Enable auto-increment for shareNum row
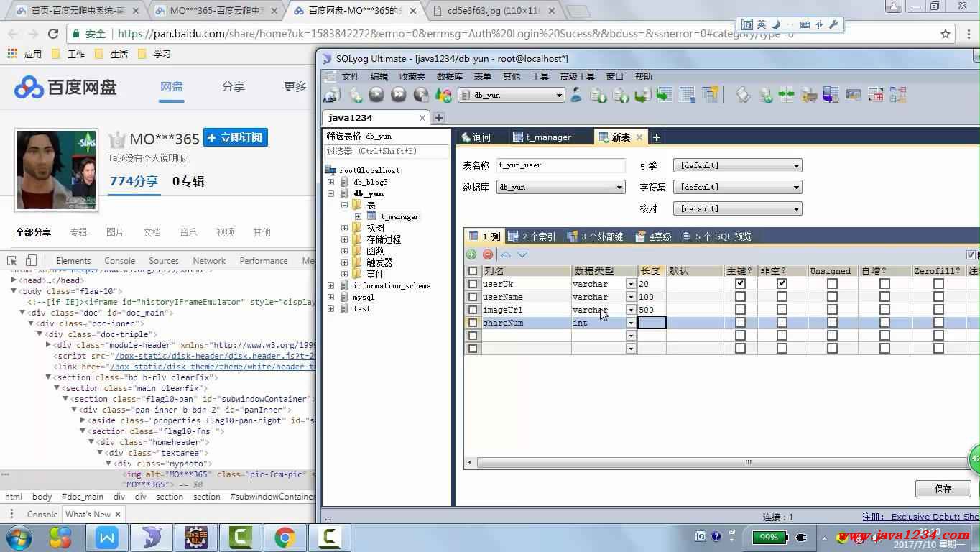The height and width of the screenshot is (552, 980). point(884,323)
